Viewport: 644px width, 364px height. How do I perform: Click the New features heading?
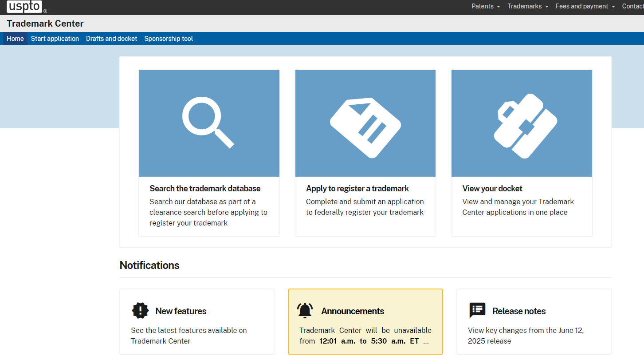(x=181, y=311)
